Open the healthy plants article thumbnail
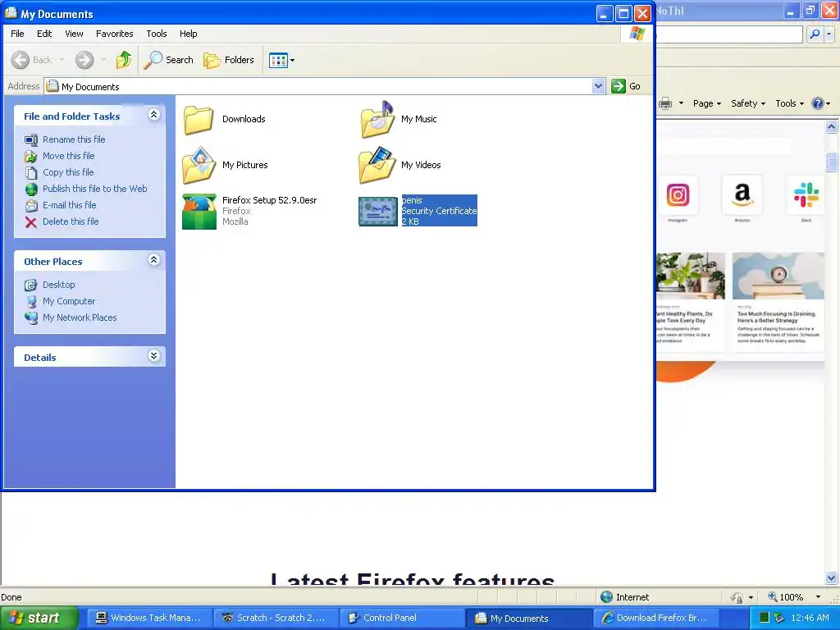 [x=691, y=276]
